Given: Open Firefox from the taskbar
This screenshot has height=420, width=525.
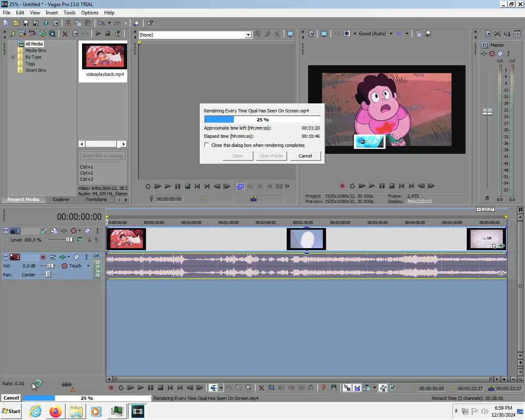Looking at the screenshot, I should pyautogui.click(x=55, y=411).
